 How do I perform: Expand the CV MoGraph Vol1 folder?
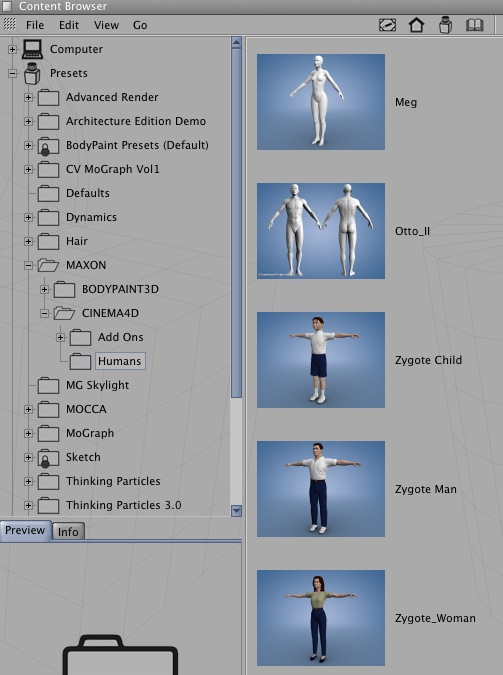pyautogui.click(x=28, y=170)
